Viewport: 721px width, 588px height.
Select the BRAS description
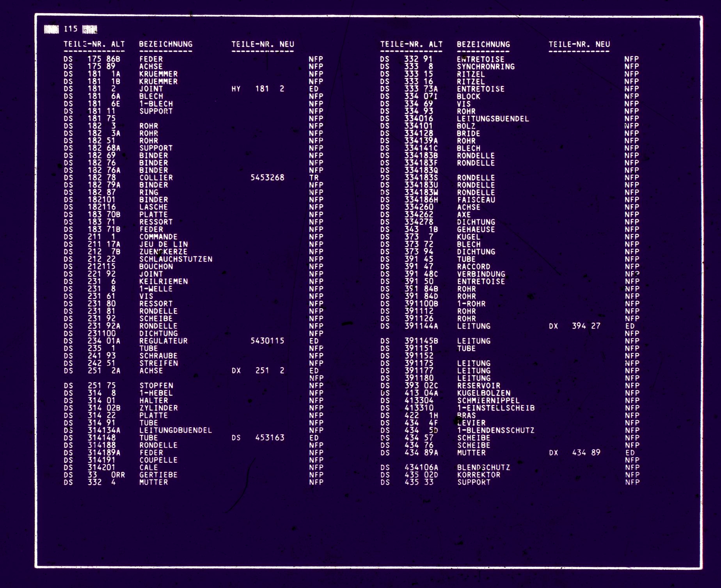pos(467,416)
